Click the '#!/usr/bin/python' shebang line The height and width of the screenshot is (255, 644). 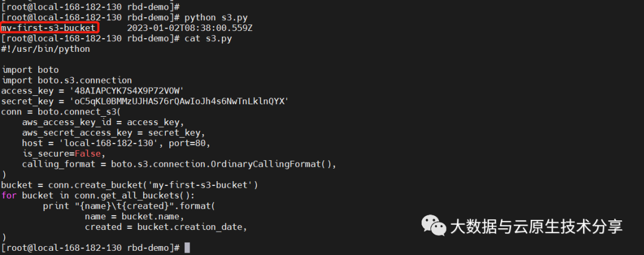pos(46,49)
